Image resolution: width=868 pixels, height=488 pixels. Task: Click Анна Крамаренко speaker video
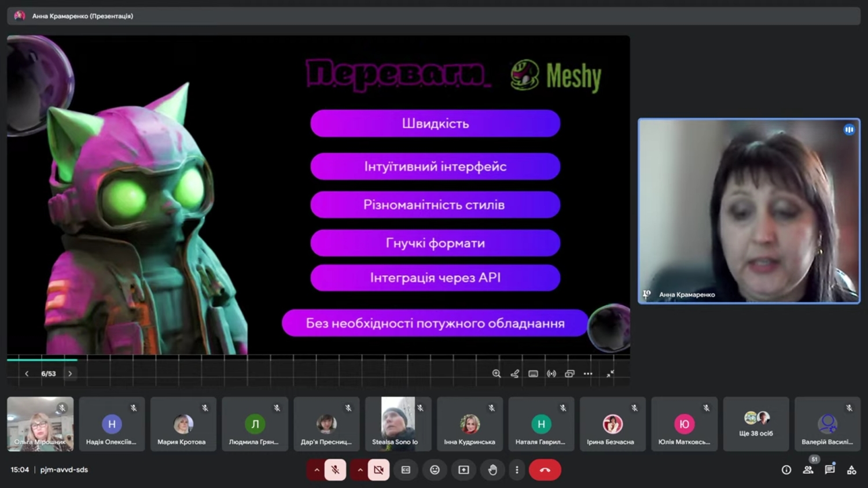point(749,211)
